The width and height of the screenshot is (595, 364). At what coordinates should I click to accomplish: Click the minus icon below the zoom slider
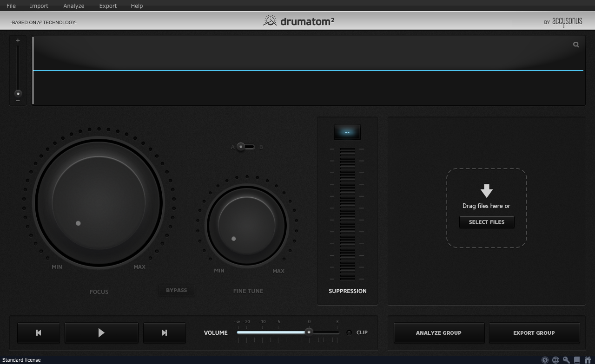point(18,100)
